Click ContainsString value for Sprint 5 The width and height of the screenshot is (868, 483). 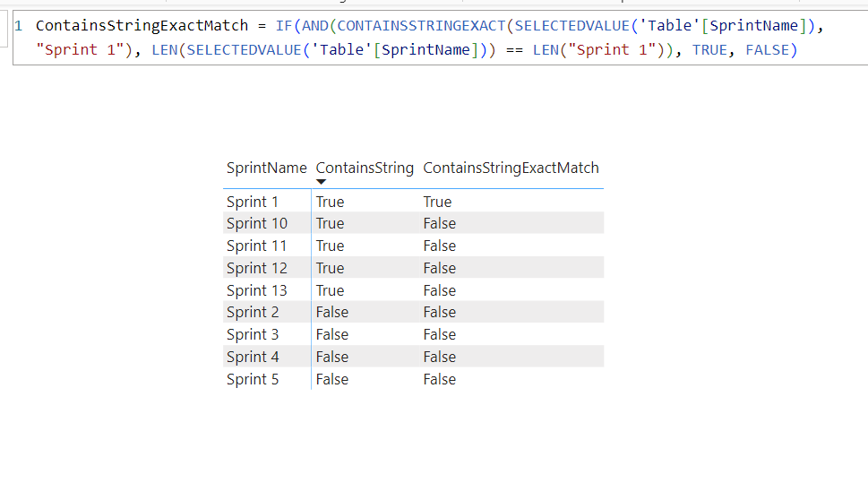[332, 379]
